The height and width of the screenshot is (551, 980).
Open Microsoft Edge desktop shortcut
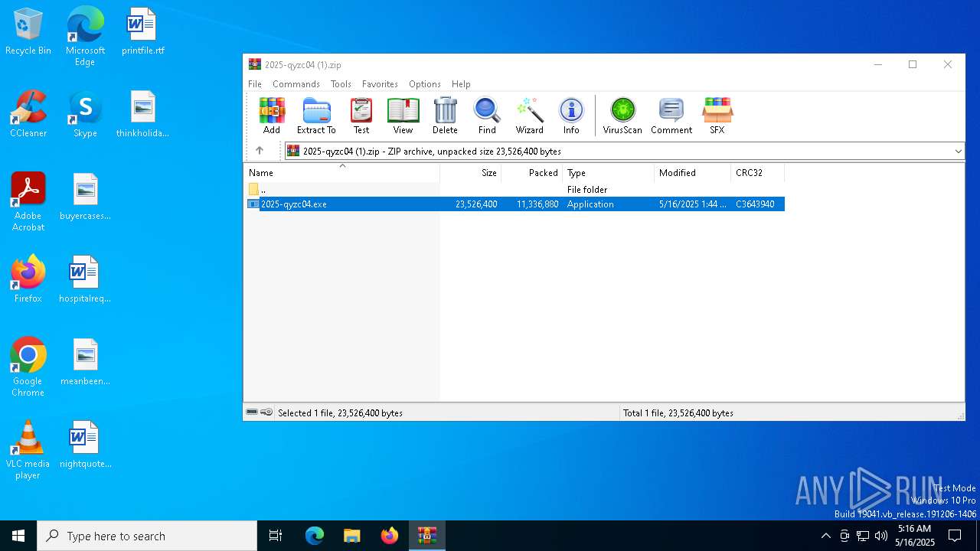(85, 36)
